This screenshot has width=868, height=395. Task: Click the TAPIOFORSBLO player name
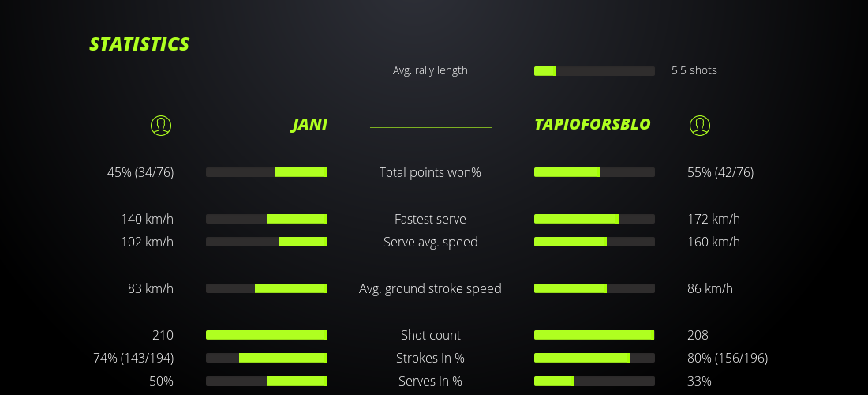(x=592, y=125)
